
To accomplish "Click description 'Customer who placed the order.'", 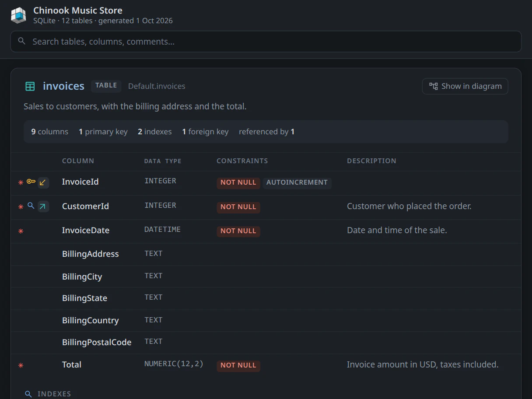I will (409, 206).
